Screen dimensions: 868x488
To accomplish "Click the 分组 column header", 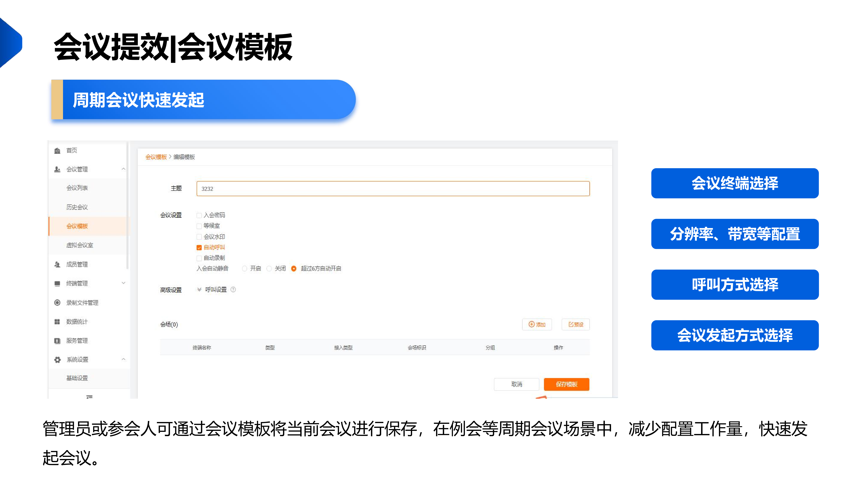I will click(490, 348).
